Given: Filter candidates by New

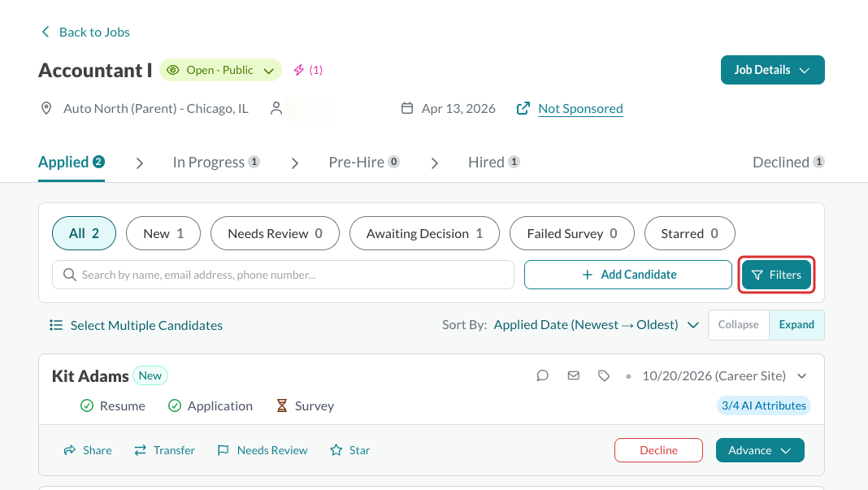Looking at the screenshot, I should [x=163, y=233].
